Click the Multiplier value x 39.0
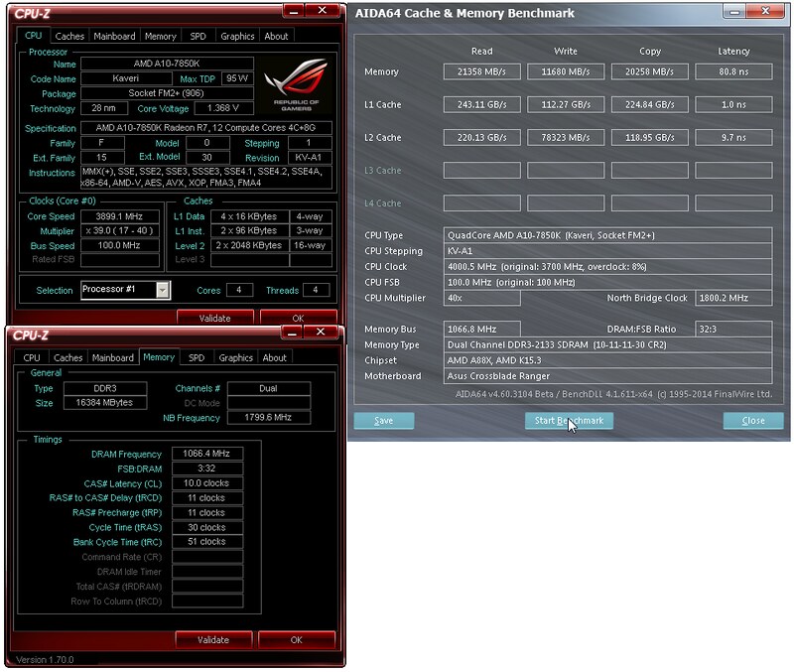 (x=119, y=231)
